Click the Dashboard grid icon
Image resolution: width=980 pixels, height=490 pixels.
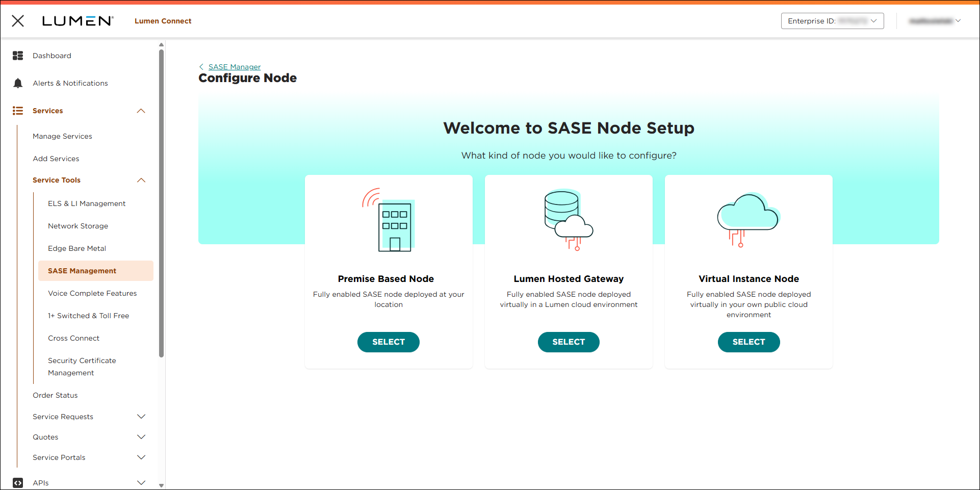click(x=18, y=56)
